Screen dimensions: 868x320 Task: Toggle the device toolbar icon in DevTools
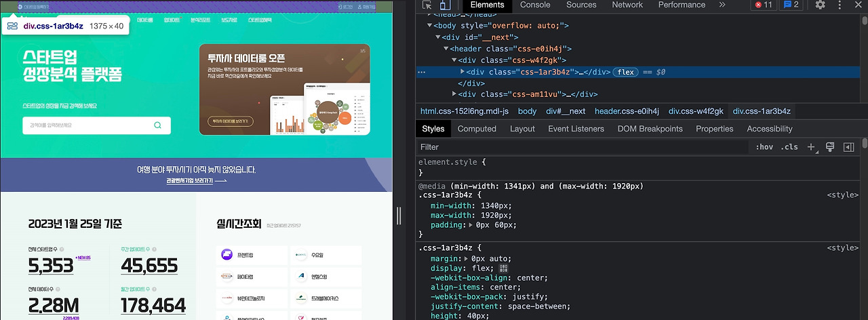pyautogui.click(x=446, y=5)
